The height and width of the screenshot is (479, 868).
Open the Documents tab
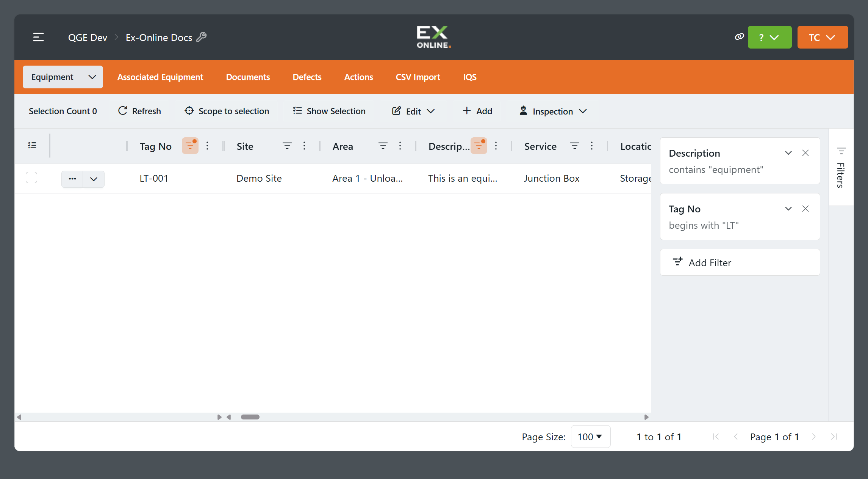tap(248, 77)
